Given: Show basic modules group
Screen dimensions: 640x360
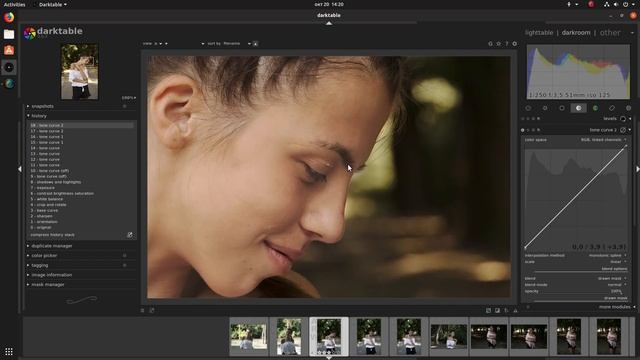Looking at the screenshot, I should [562, 108].
